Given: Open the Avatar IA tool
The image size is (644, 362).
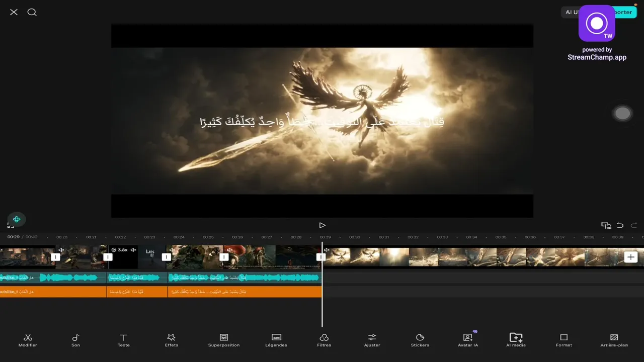Looking at the screenshot, I should tap(468, 340).
